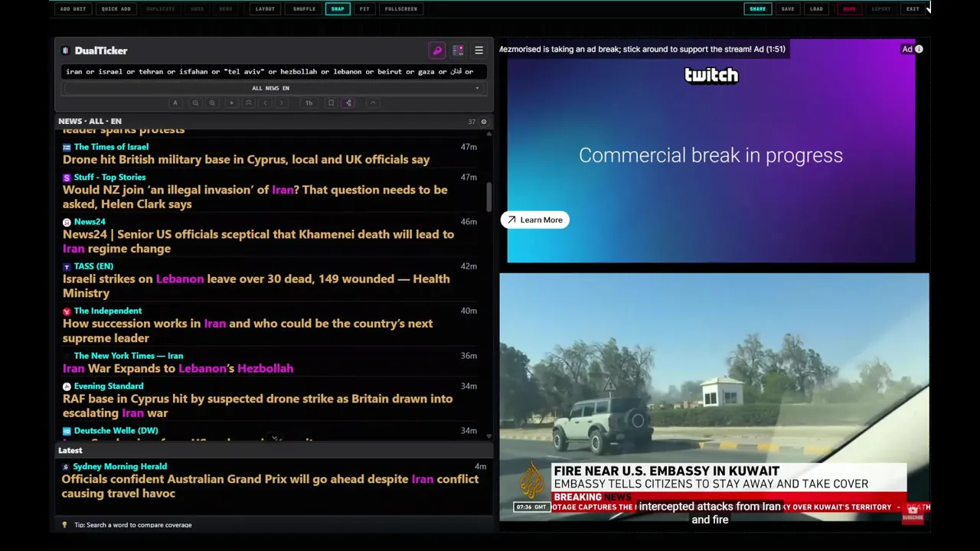Toggle the pink key icon in DualTicker header
The height and width of the screenshot is (551, 980).
[x=437, y=51]
